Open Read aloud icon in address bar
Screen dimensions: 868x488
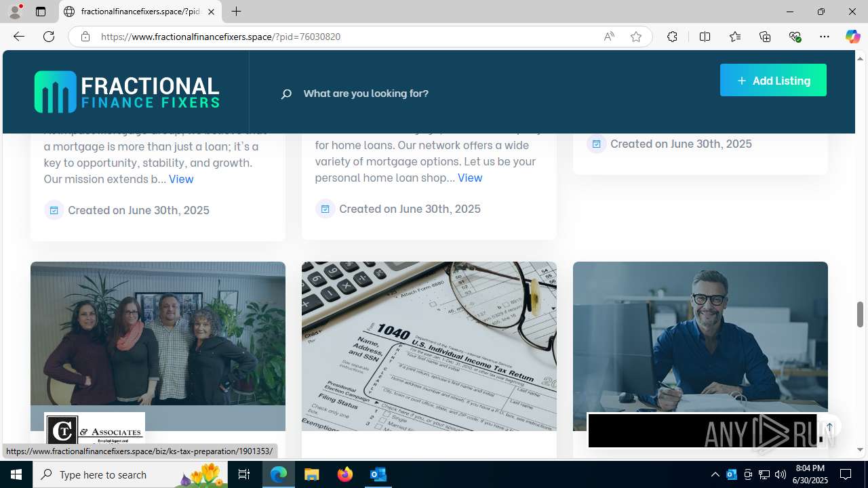pyautogui.click(x=609, y=37)
